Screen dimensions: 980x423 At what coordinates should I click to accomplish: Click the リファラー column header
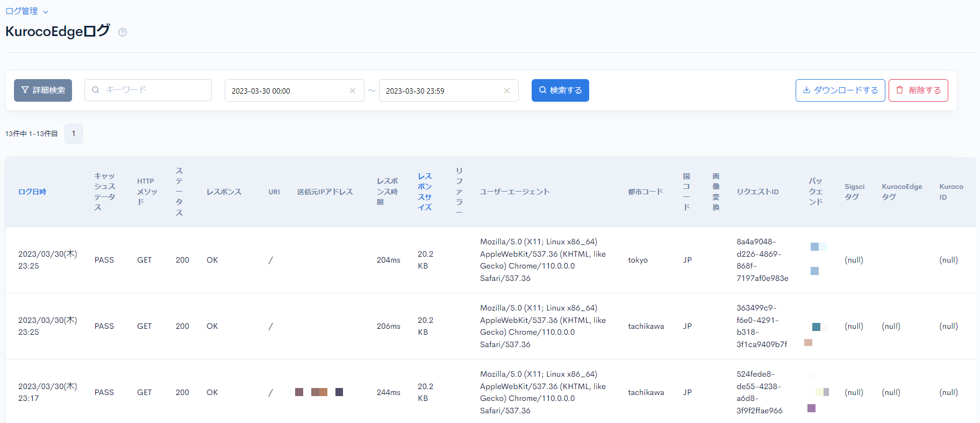point(459,192)
